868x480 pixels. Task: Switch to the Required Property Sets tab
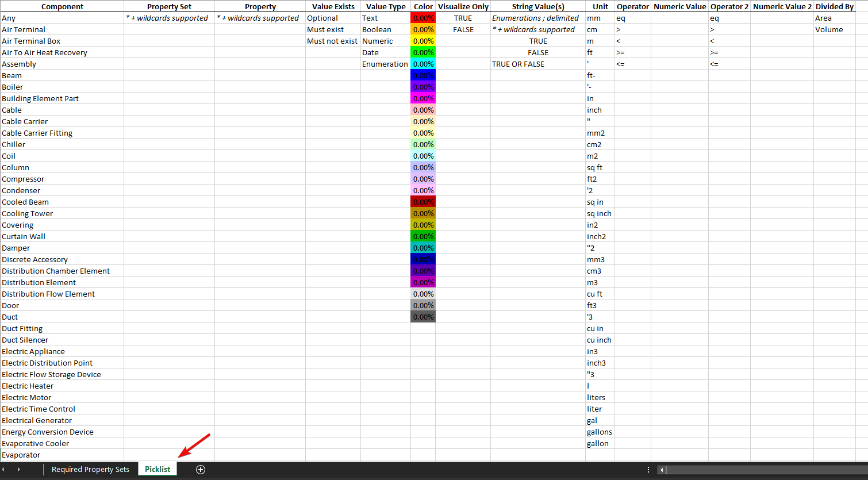[x=90, y=469]
